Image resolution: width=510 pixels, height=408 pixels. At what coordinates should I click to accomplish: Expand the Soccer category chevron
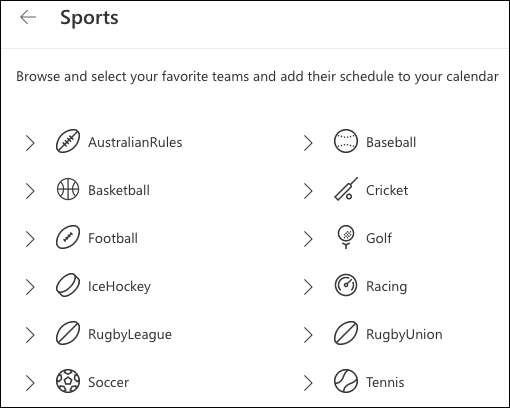point(30,383)
